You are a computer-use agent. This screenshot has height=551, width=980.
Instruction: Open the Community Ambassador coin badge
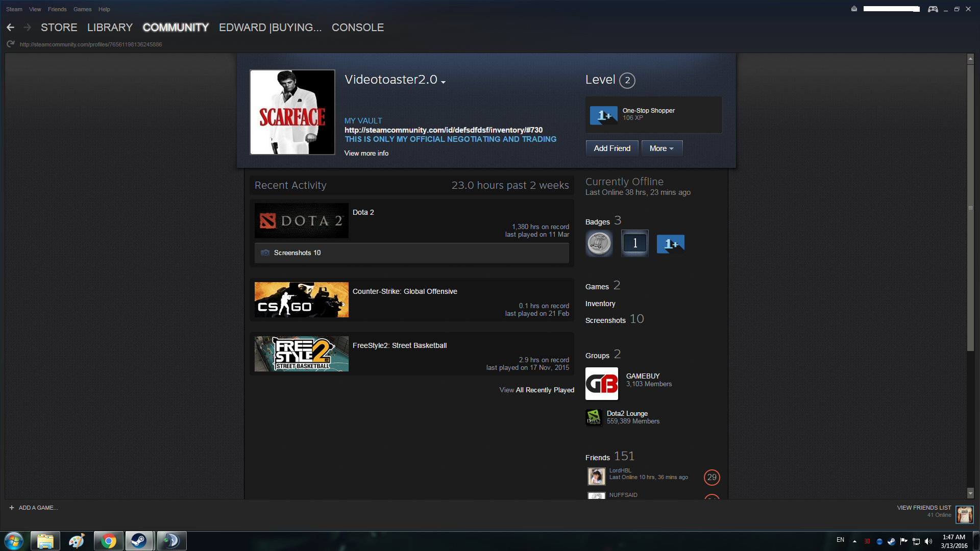click(599, 243)
